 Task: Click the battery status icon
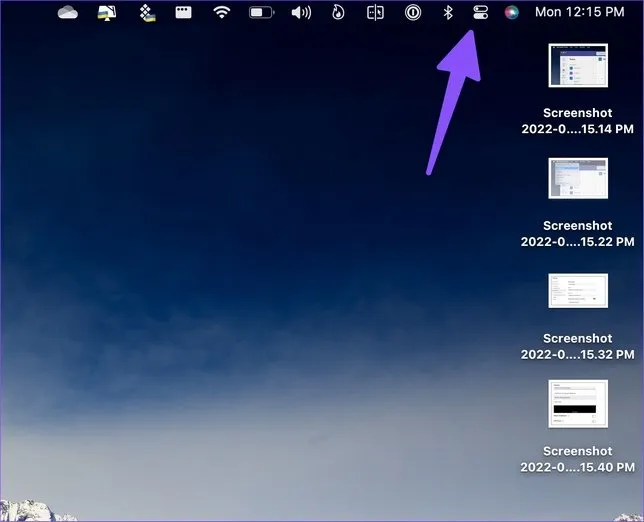pyautogui.click(x=261, y=13)
